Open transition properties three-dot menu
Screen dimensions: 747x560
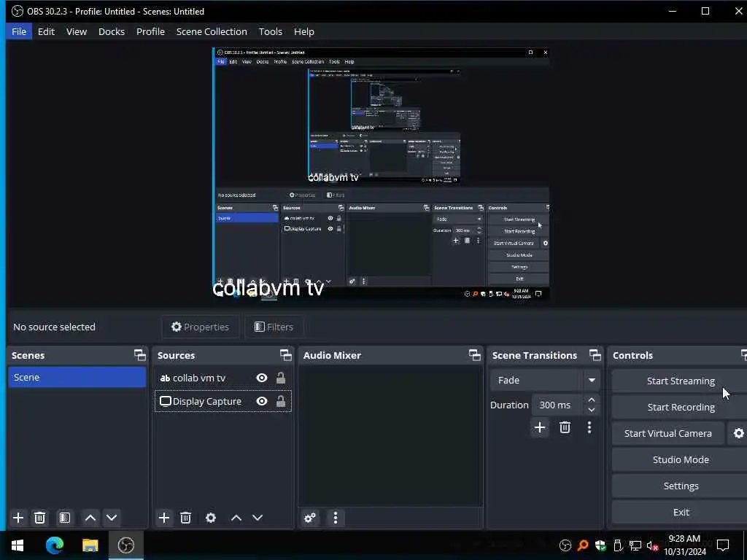pyautogui.click(x=589, y=427)
